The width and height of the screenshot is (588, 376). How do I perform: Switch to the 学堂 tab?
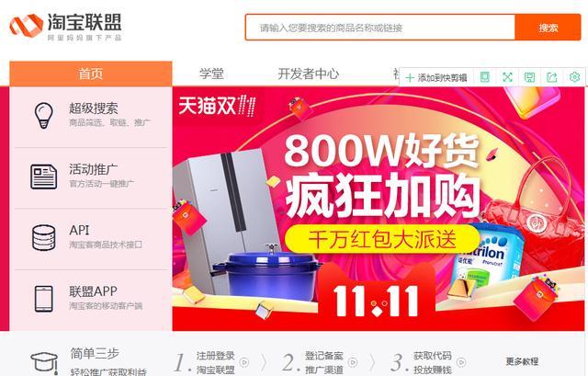click(211, 74)
